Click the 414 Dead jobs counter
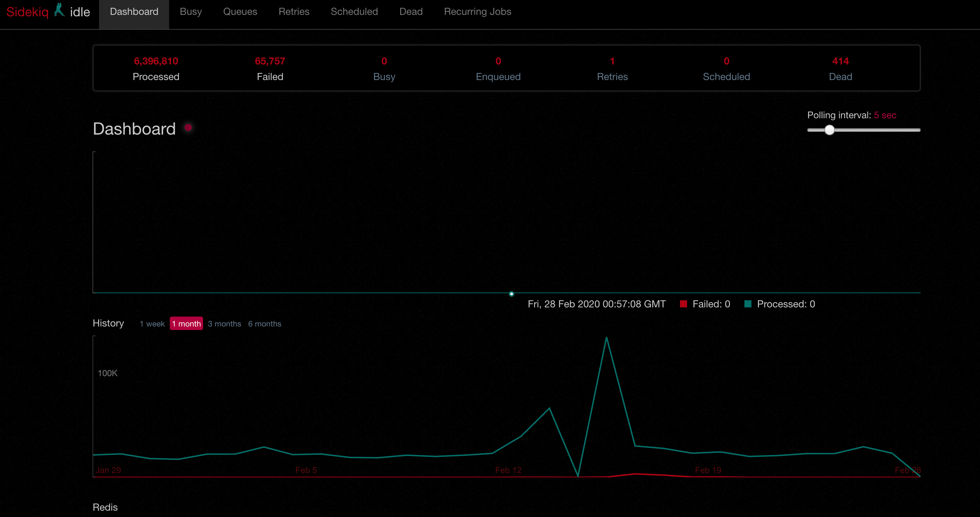 pyautogui.click(x=840, y=61)
